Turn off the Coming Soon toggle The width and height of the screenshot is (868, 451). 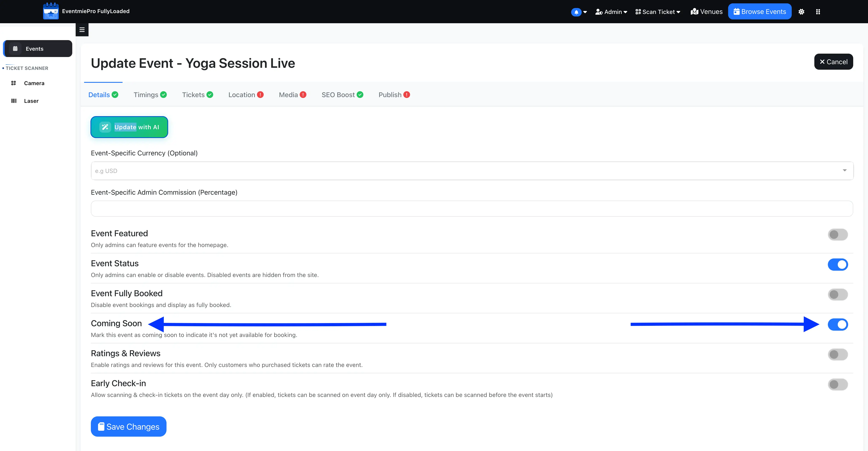point(838,324)
